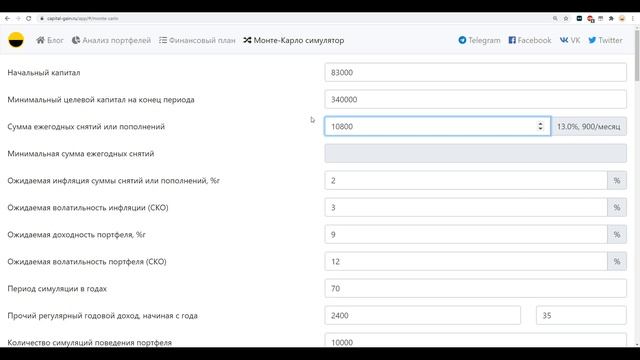Click the Начальный капитал field with 83000

476,72
